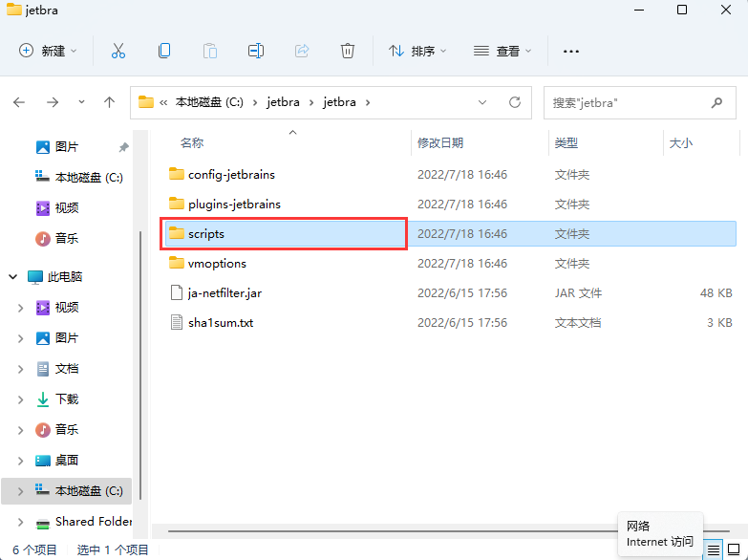Click the sha1sum.txt document icon
748x560 pixels.
pos(177,322)
